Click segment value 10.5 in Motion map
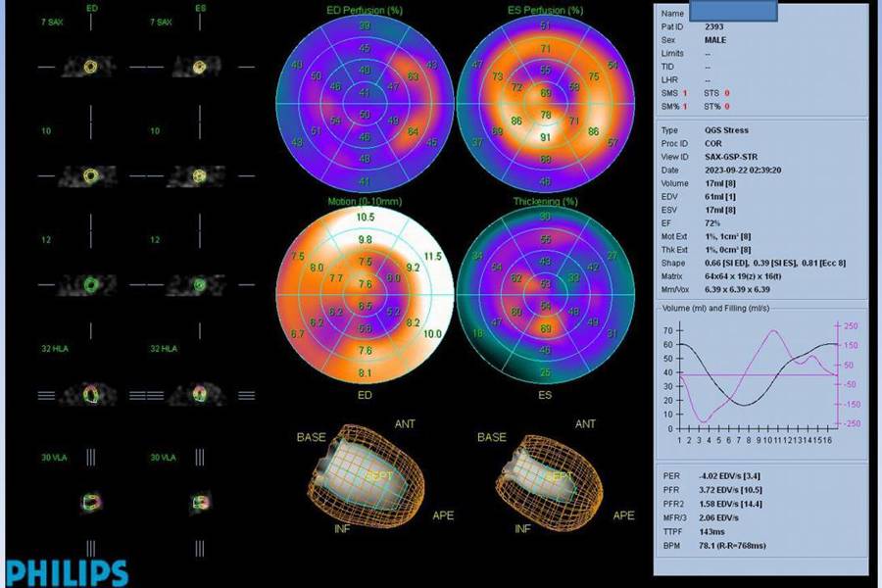The width and height of the screenshot is (882, 588). pyautogui.click(x=366, y=218)
